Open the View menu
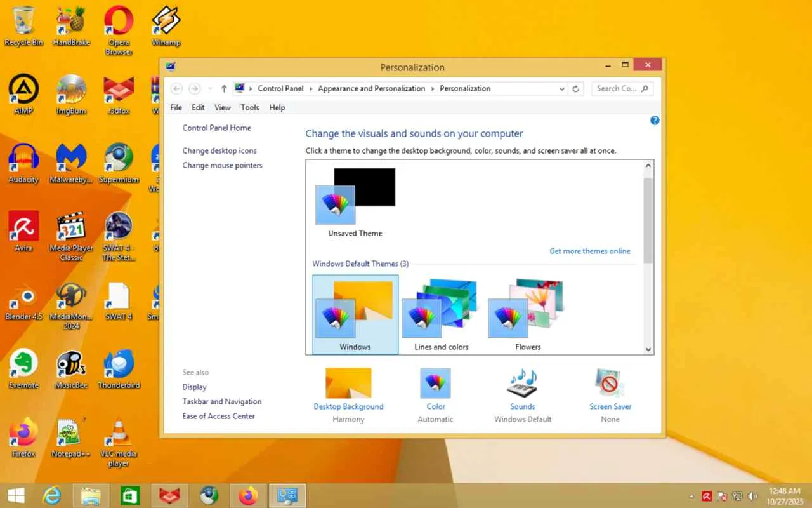 [223, 108]
